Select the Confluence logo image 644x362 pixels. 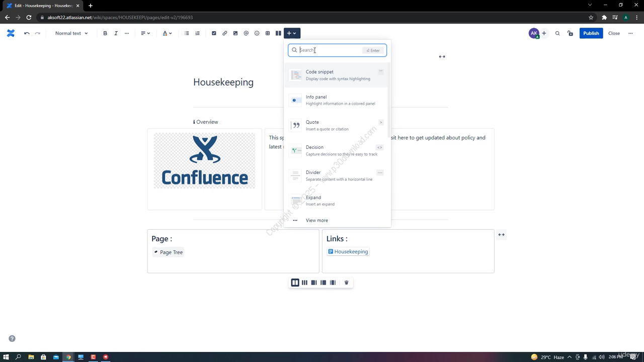pyautogui.click(x=204, y=160)
